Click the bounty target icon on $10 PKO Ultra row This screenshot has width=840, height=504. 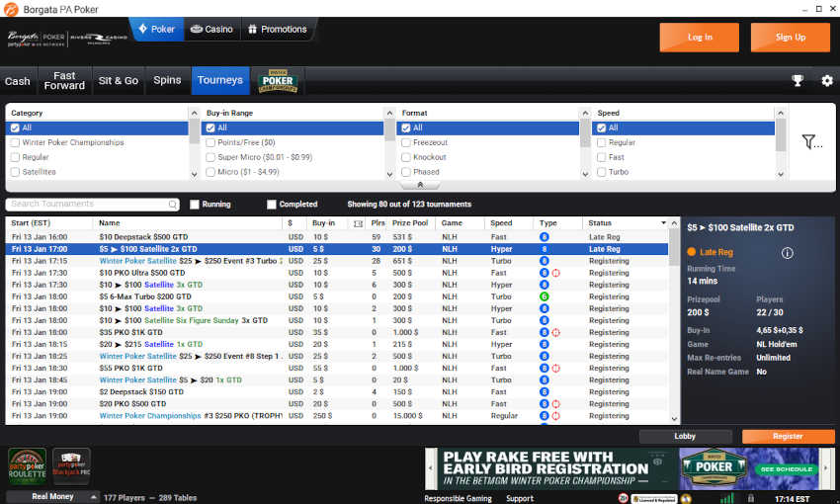556,273
